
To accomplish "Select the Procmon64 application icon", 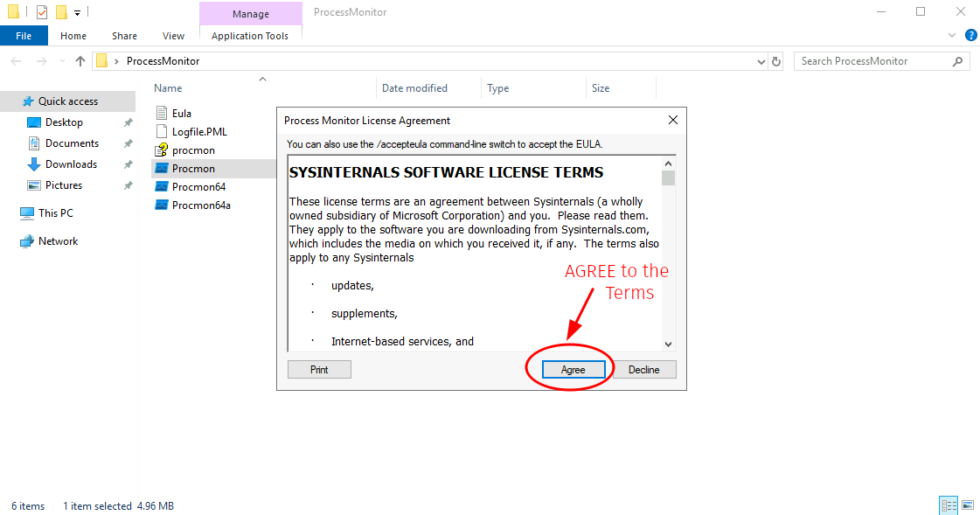I will click(x=162, y=186).
